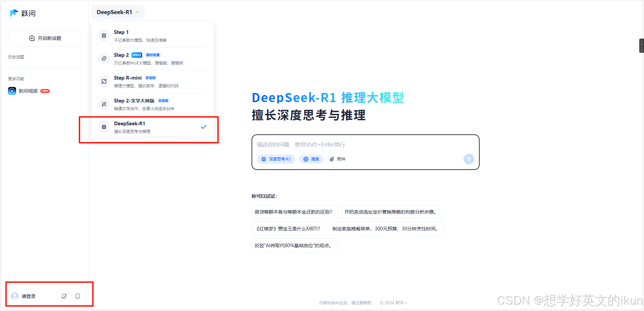Image resolution: width=644 pixels, height=311 pixels.
Task: Click the 跃问视频 link in sidebar
Action: 28,91
